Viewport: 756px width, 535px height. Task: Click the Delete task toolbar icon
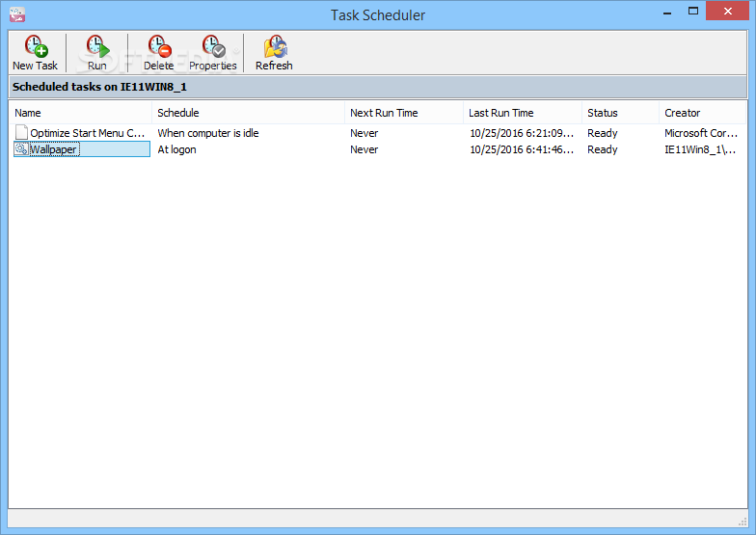point(158,52)
